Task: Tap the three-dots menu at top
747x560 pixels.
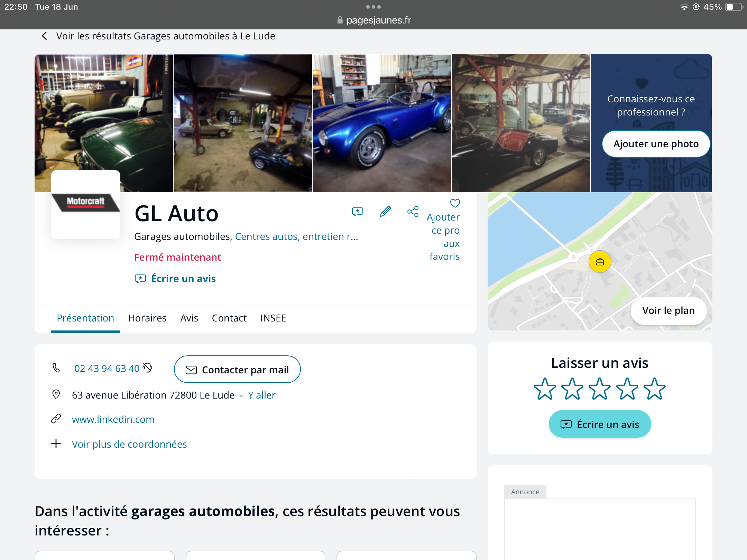Action: point(373,7)
